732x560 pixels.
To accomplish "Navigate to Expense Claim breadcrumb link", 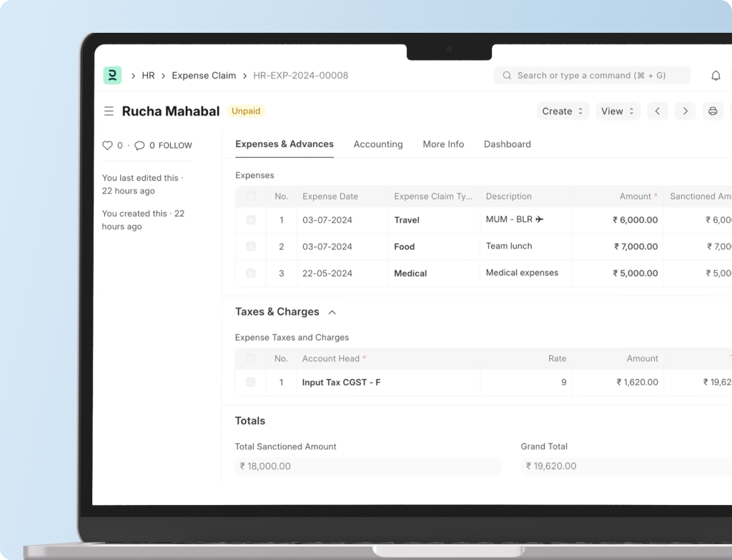I will point(204,76).
